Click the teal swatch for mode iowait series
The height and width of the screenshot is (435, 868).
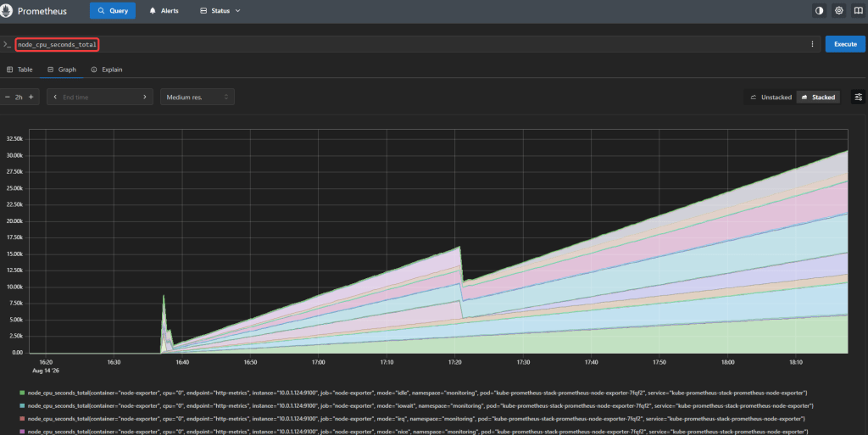tap(22, 405)
